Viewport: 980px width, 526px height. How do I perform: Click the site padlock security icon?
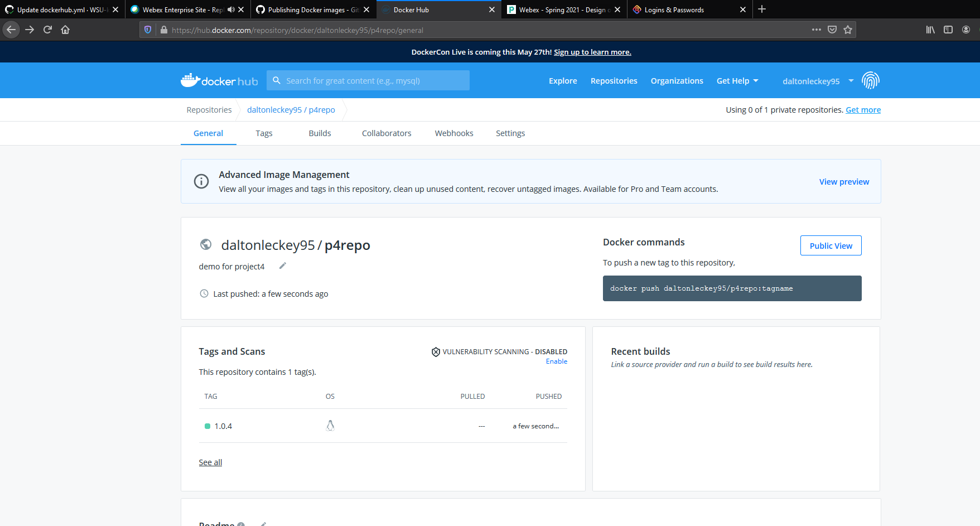click(x=163, y=30)
